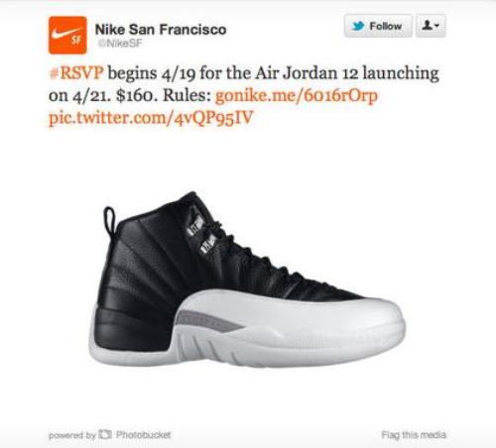Screen dimensions: 496x448
Task: Click the Air Jordan 12 shoe photo
Action: pyautogui.click(x=247, y=280)
